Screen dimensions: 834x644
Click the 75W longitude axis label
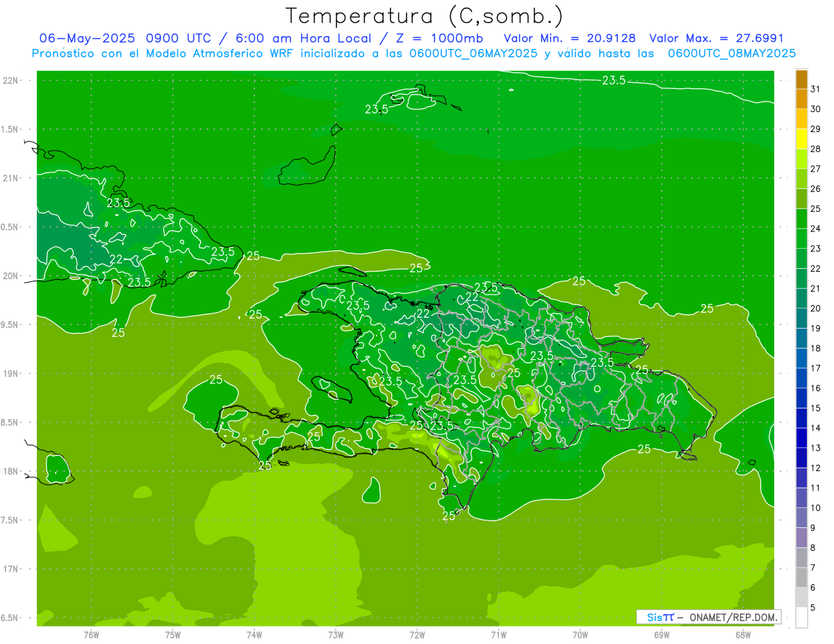[172, 634]
